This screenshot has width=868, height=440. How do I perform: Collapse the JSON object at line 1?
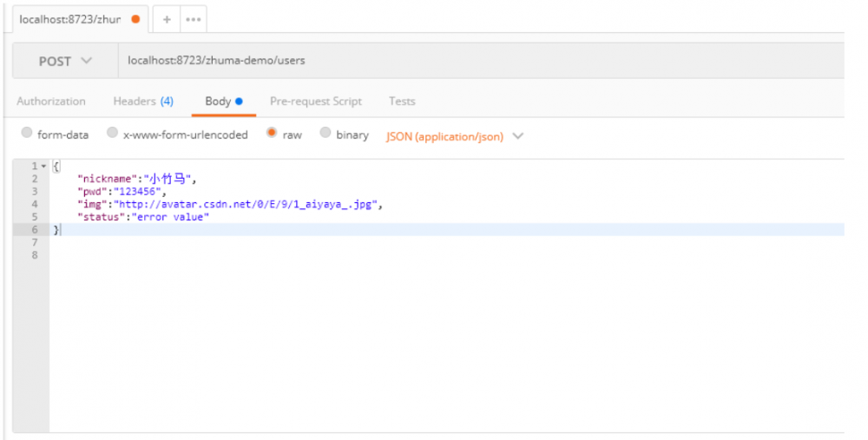pyautogui.click(x=43, y=166)
